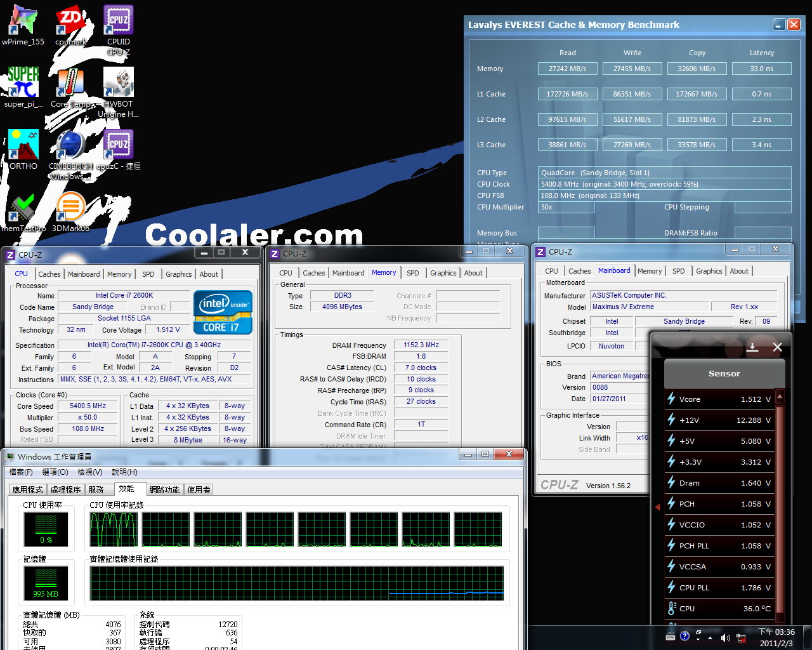Click the VCCIO lightning icon in Sensor
Image resolution: width=812 pixels, height=650 pixels.
pos(671,524)
